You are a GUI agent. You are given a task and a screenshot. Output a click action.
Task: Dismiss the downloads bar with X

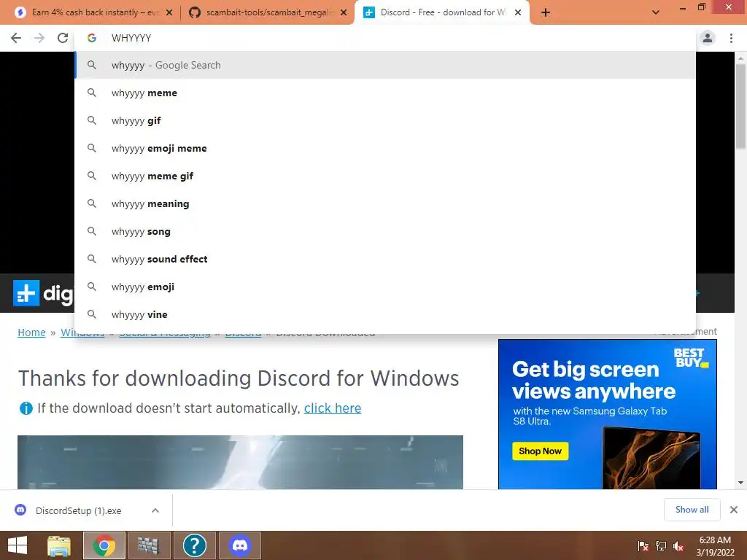click(734, 510)
